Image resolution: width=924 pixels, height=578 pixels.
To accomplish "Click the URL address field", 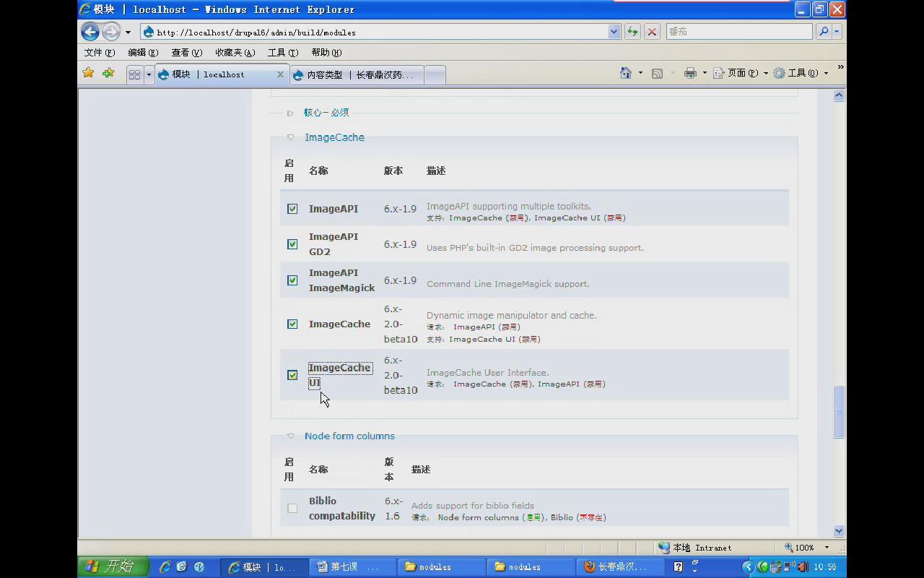I will 375,32.
